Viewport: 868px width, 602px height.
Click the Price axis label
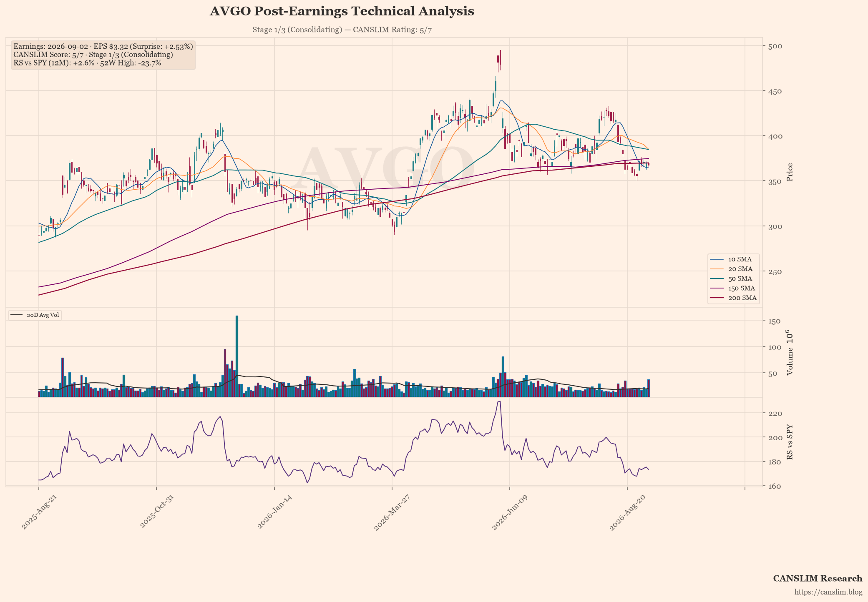pos(789,172)
